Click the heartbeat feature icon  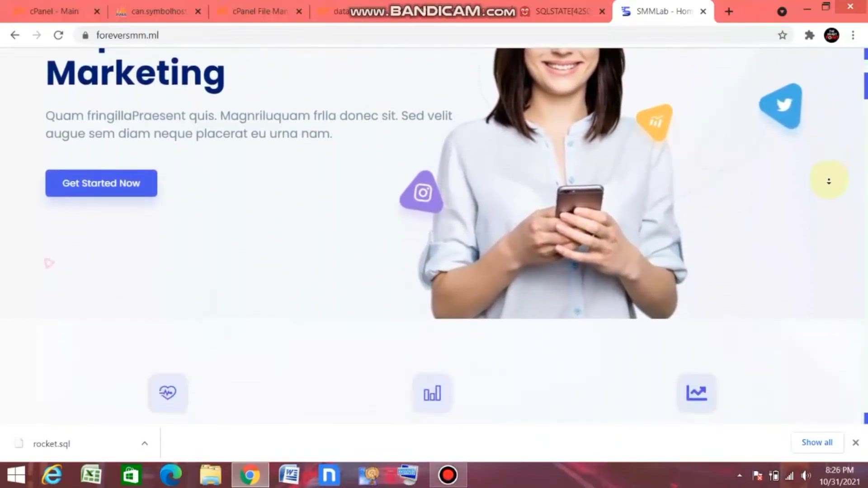[167, 393]
